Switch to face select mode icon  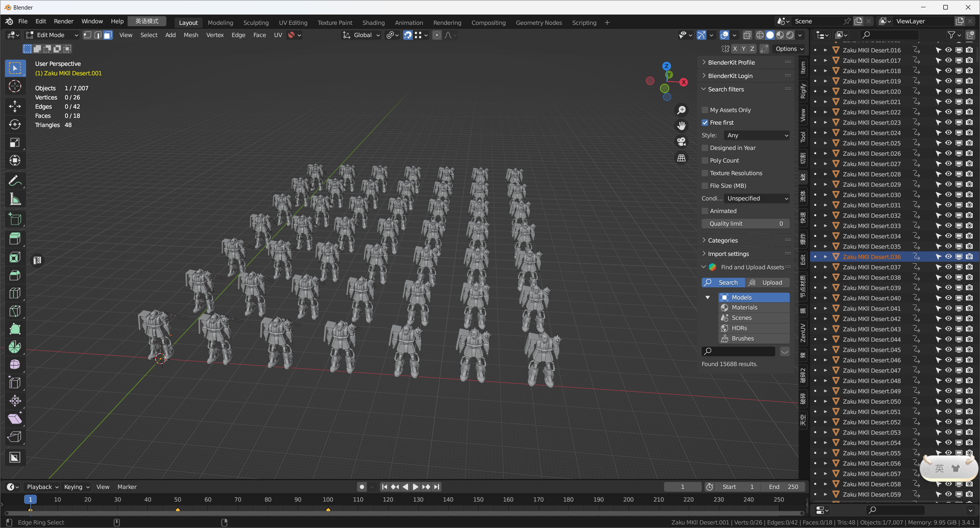pyautogui.click(x=108, y=35)
